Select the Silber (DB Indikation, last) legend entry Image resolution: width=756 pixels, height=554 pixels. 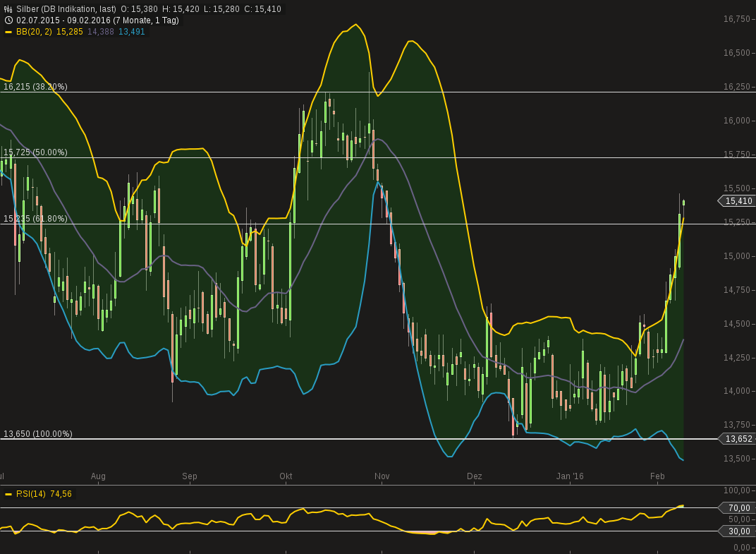click(67, 10)
